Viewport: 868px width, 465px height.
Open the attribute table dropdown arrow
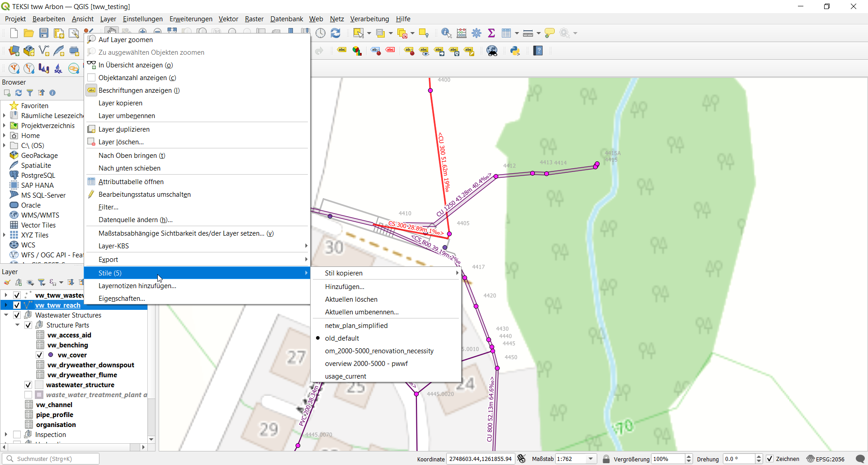point(517,33)
